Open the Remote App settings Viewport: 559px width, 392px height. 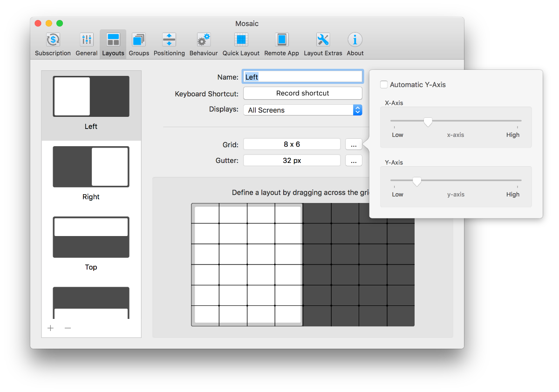(x=281, y=43)
